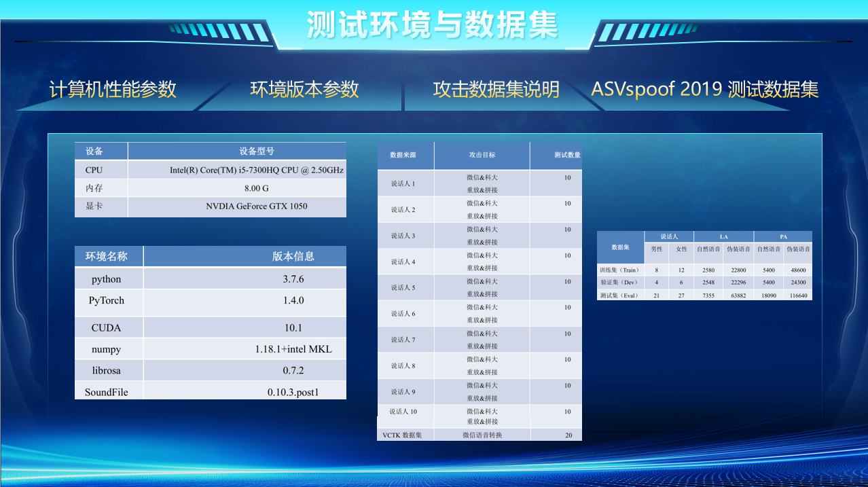Screen dimensions: 868x487
Task: Select the 说话人 5 row label
Action: point(403,287)
